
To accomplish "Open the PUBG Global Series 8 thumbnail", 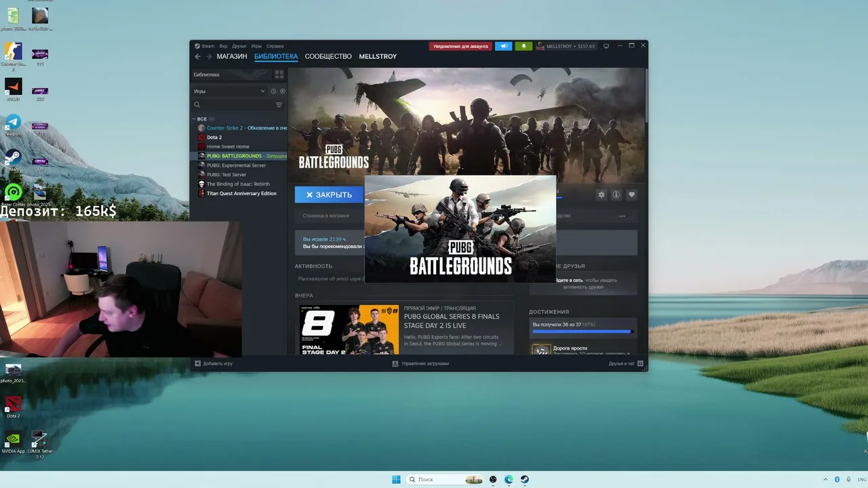I will pos(349,329).
